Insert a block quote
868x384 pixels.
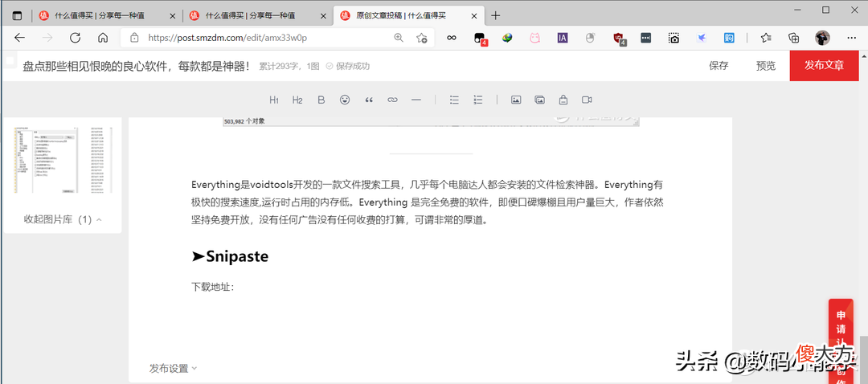coord(369,100)
